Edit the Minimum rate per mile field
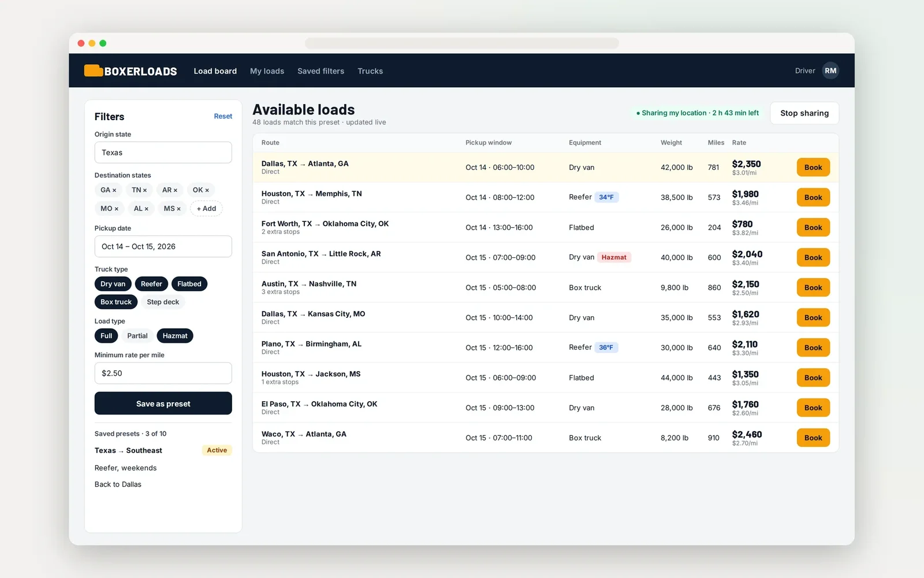Viewport: 924px width, 578px height. (163, 373)
